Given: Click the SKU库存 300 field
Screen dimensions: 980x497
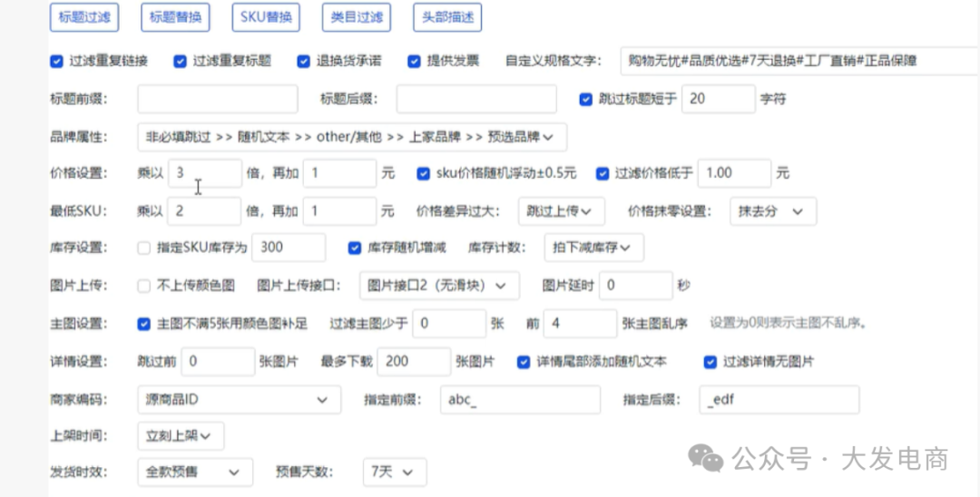Looking at the screenshot, I should point(289,248).
